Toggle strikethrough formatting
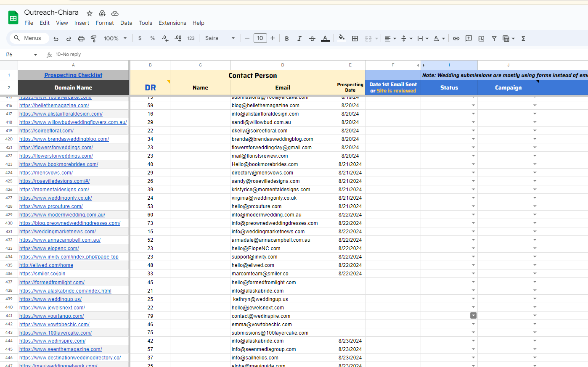Screen dimensions: 588x367 tap(312, 38)
